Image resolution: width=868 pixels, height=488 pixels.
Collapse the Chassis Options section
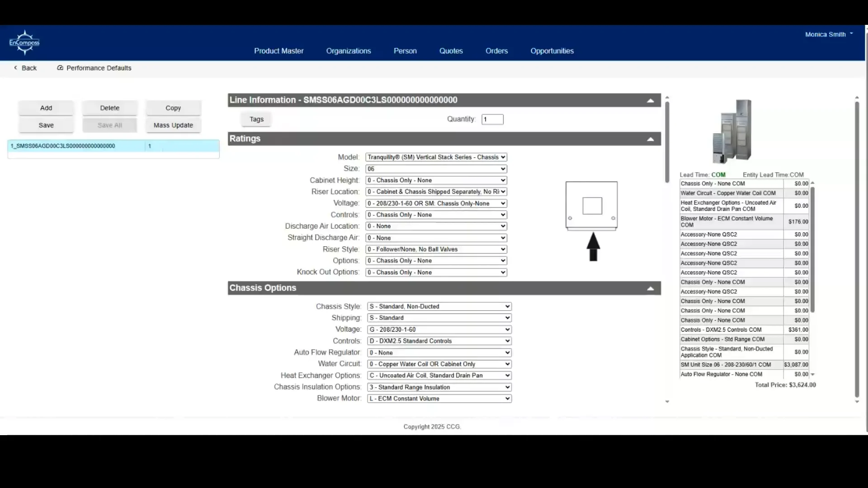click(x=650, y=288)
